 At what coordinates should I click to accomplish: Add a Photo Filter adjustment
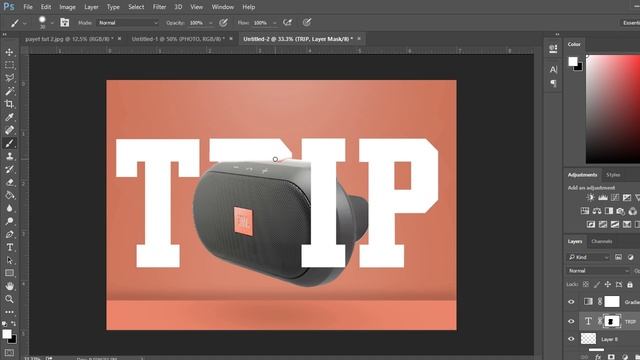[620, 211]
